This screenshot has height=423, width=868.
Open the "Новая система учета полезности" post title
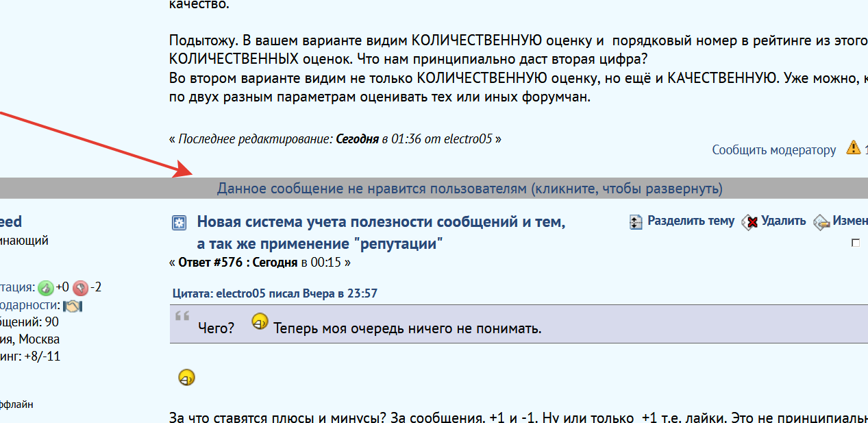click(381, 222)
